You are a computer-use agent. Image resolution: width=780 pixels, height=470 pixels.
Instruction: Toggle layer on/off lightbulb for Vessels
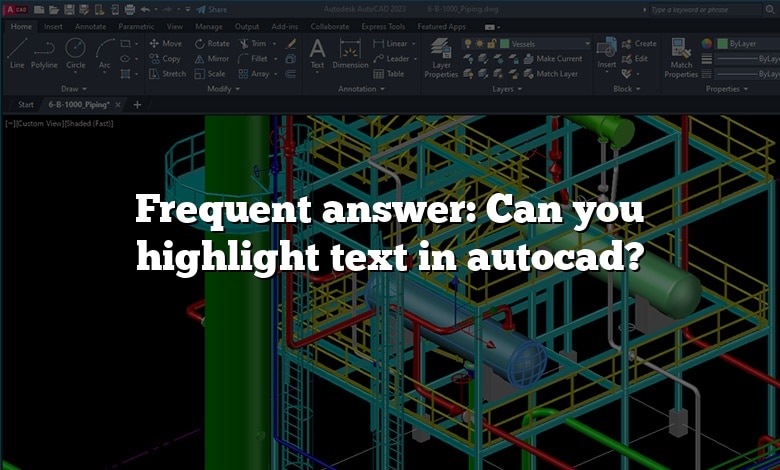(x=468, y=44)
